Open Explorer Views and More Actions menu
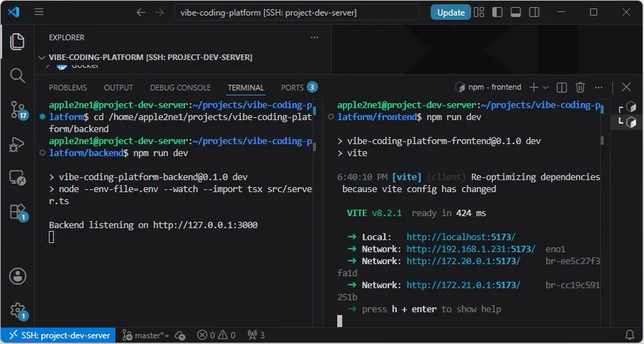This screenshot has height=344, width=644. [x=315, y=37]
